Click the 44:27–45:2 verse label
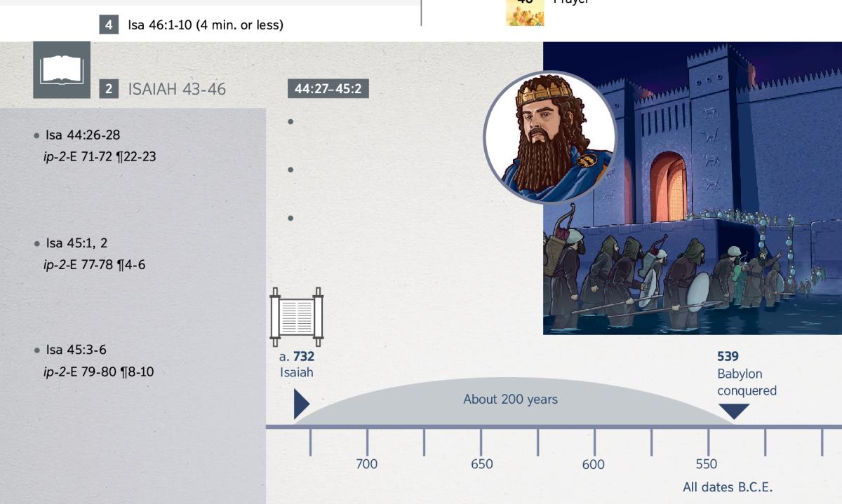The image size is (842, 504). pos(328,89)
